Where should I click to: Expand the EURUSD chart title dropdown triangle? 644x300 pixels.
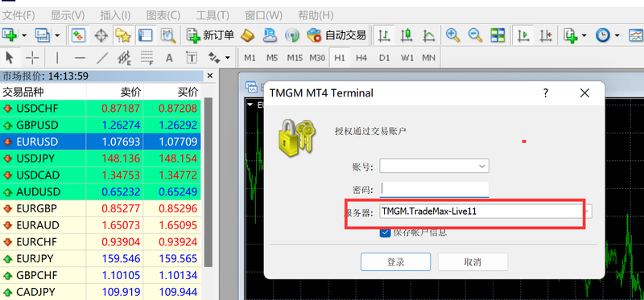(250, 105)
